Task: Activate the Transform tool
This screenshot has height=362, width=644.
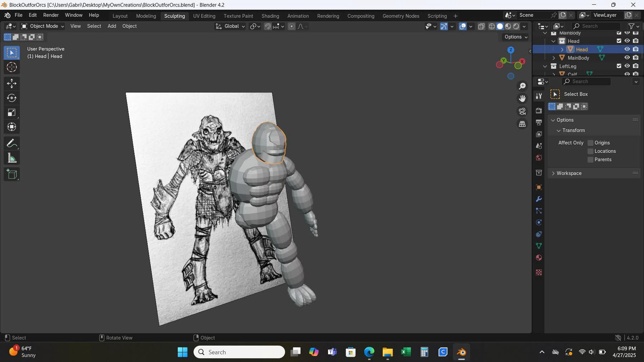Action: 12,127
